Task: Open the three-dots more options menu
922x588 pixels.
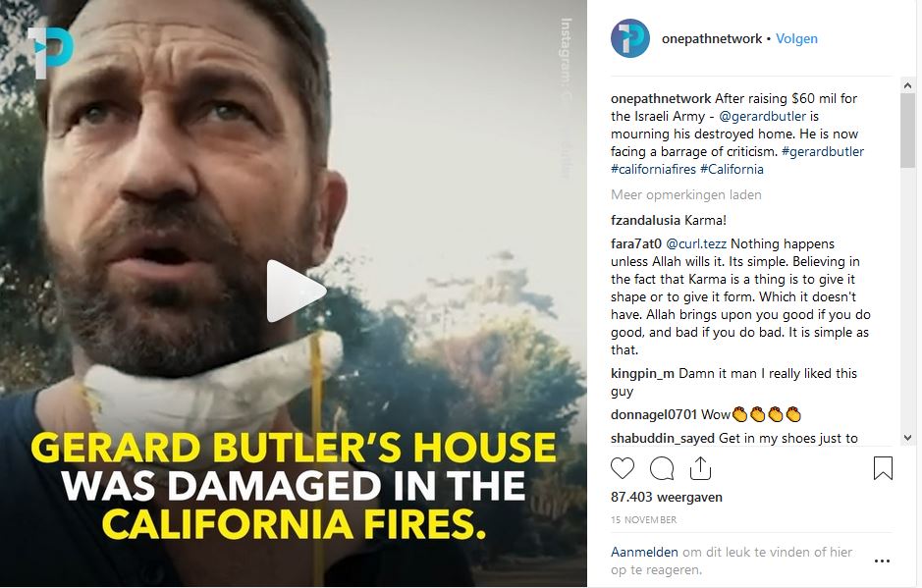Action: 882,561
